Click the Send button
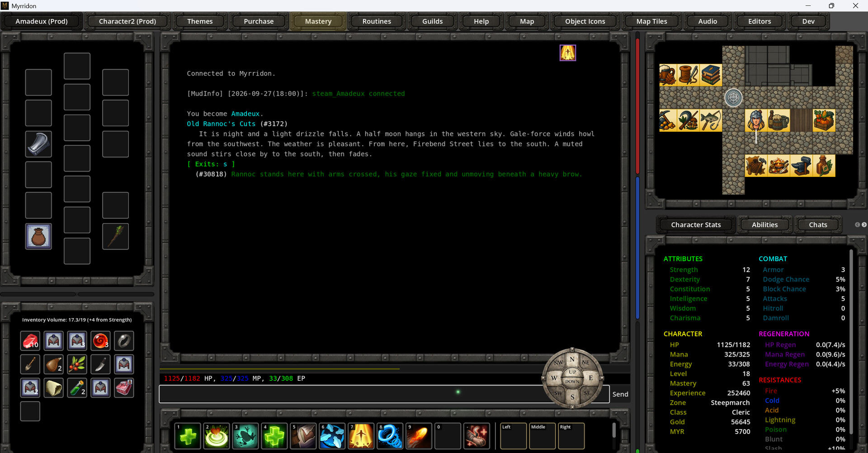The height and width of the screenshot is (453, 868). coord(620,394)
